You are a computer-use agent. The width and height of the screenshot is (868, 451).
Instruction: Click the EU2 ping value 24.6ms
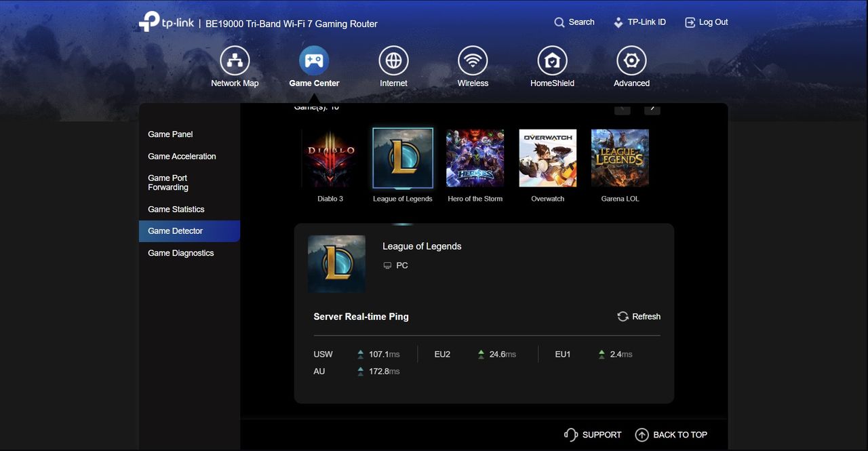coord(502,355)
